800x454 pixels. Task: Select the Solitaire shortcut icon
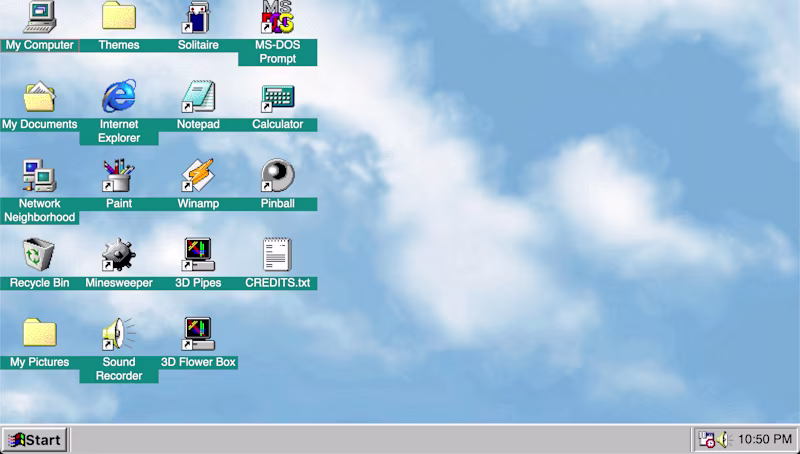coord(198,17)
